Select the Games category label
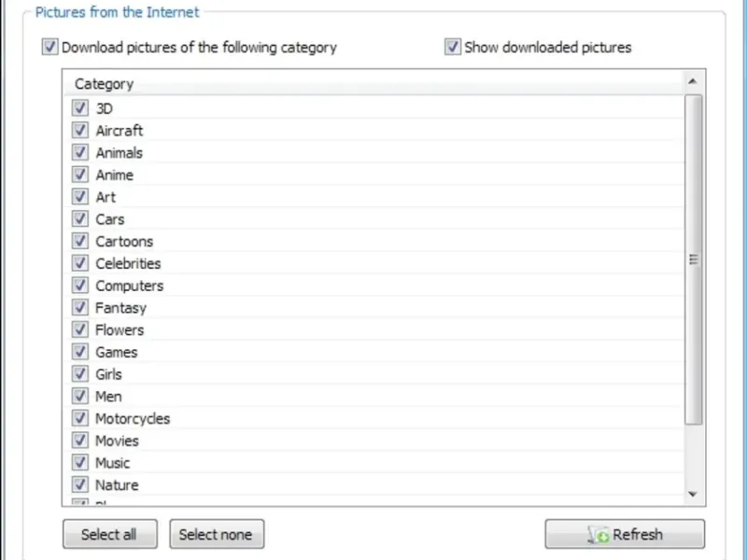The width and height of the screenshot is (747, 560). [116, 353]
